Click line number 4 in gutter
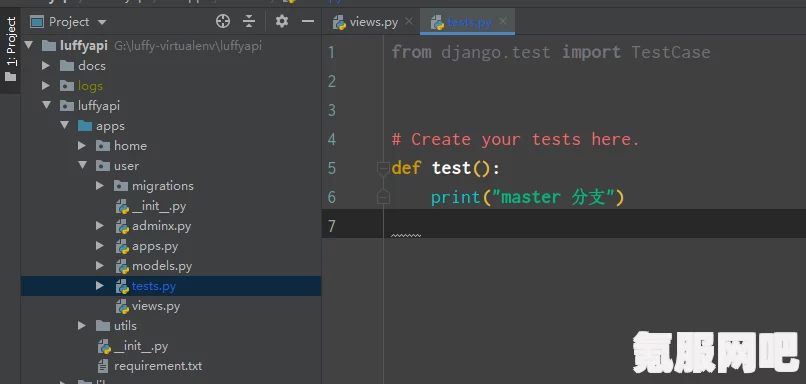 (x=331, y=139)
